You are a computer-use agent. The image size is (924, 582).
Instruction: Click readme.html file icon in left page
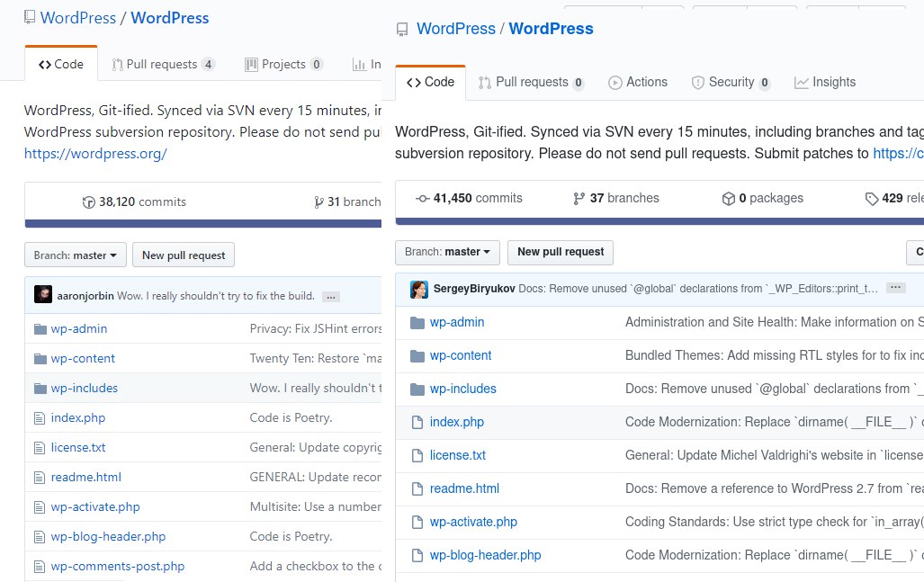(40, 477)
